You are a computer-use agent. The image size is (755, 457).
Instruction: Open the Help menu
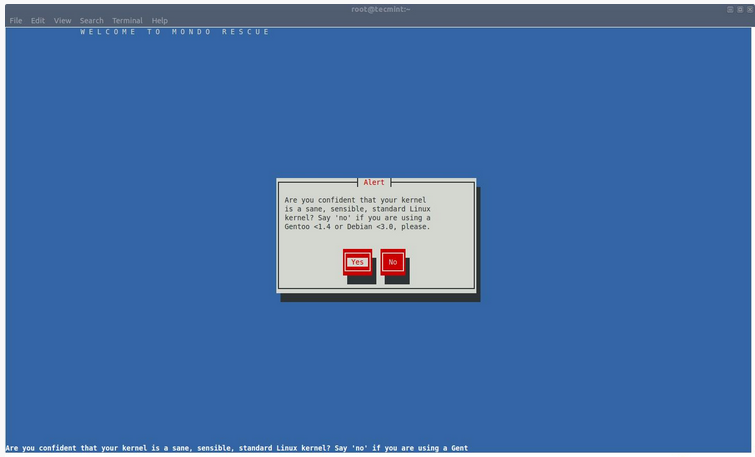[159, 21]
